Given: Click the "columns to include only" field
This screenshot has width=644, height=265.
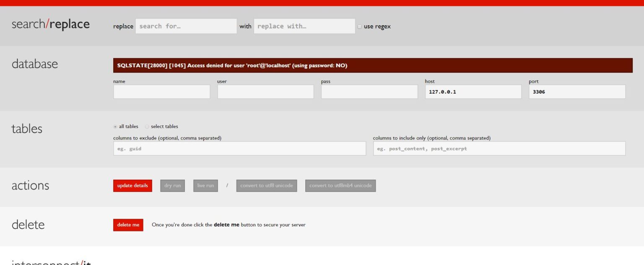Looking at the screenshot, I should pos(499,148).
